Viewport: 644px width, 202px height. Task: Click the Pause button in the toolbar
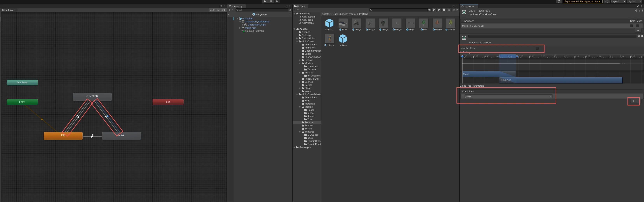pos(271,2)
